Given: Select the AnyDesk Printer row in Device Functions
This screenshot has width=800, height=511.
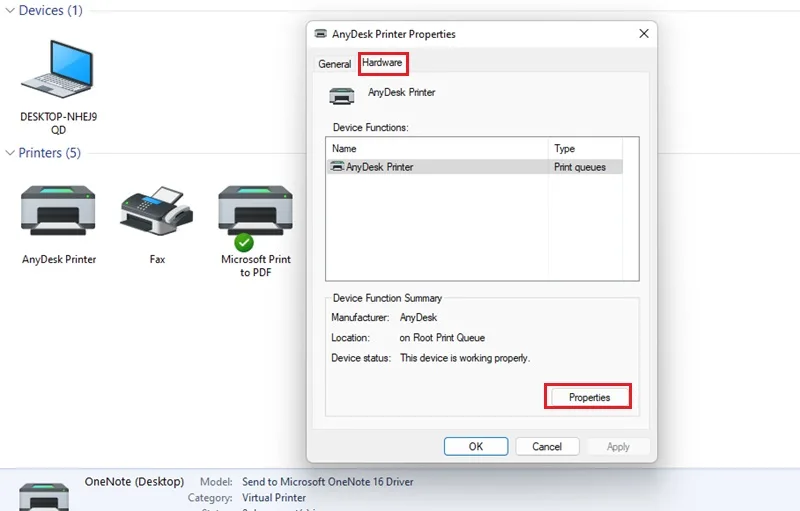Looking at the screenshot, I should point(474,167).
